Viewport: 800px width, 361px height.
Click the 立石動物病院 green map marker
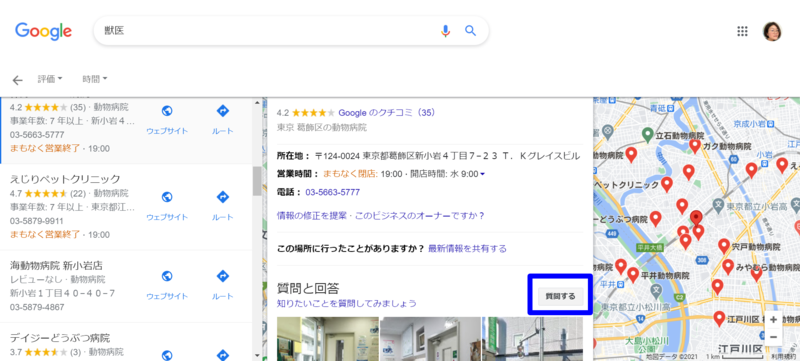pyautogui.click(x=647, y=135)
